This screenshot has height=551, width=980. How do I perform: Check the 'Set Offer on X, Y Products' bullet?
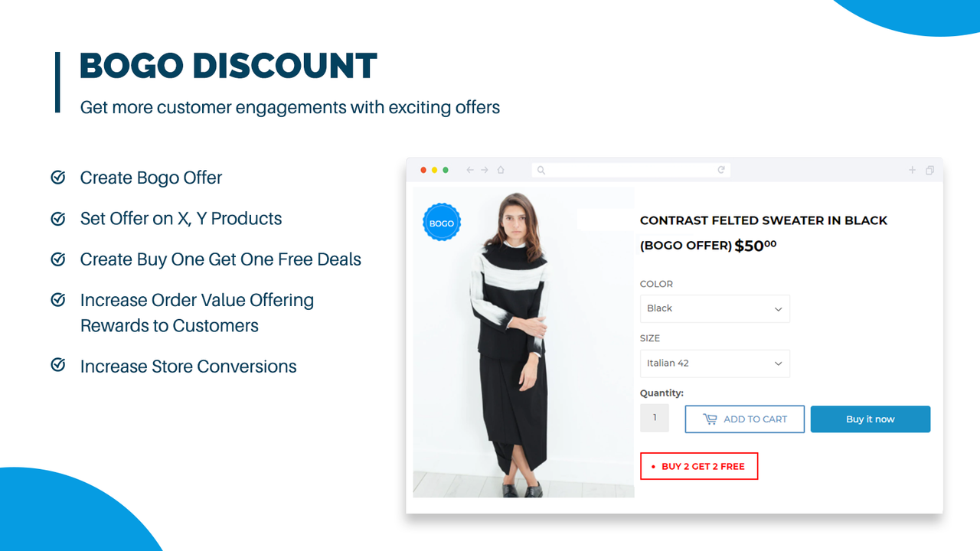tap(58, 218)
